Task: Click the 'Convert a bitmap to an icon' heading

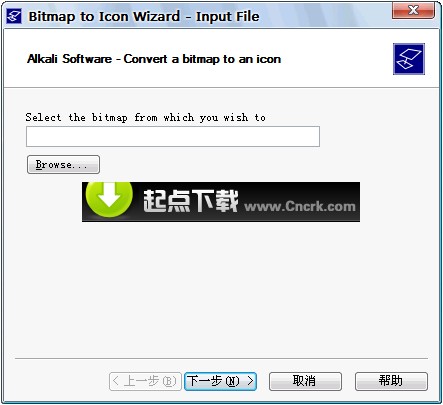Action: [202, 59]
